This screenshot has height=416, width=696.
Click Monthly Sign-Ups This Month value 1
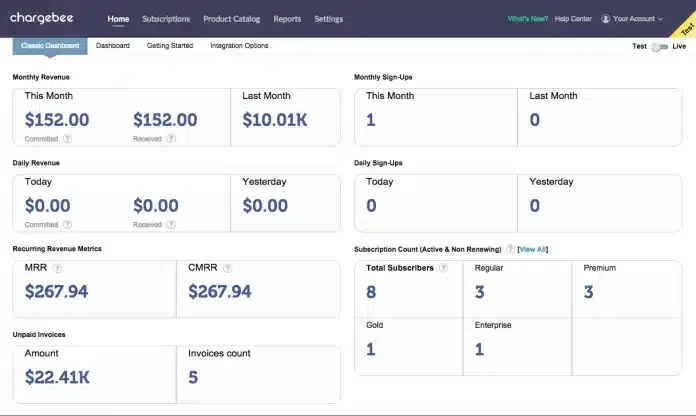point(371,119)
